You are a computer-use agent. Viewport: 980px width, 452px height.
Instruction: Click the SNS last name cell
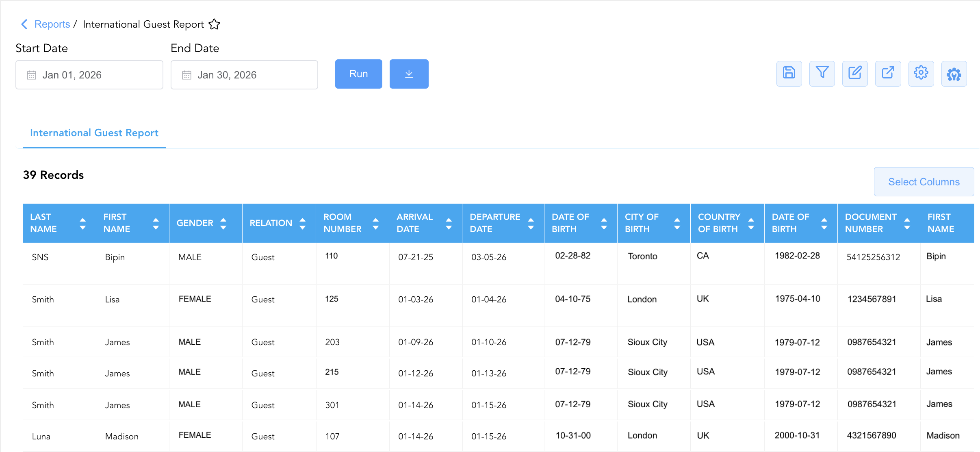pyautogui.click(x=40, y=257)
